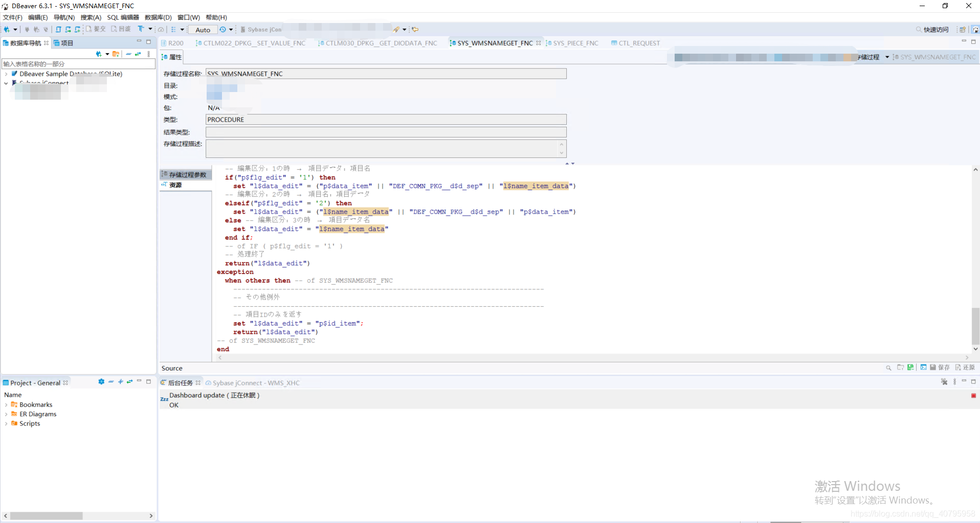Screen dimensions: 980x523
Task: Click the red stop task button
Action: [x=973, y=396]
